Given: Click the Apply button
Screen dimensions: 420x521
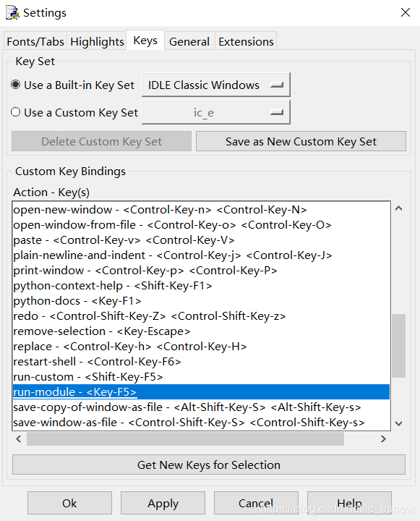Looking at the screenshot, I should [x=163, y=503].
